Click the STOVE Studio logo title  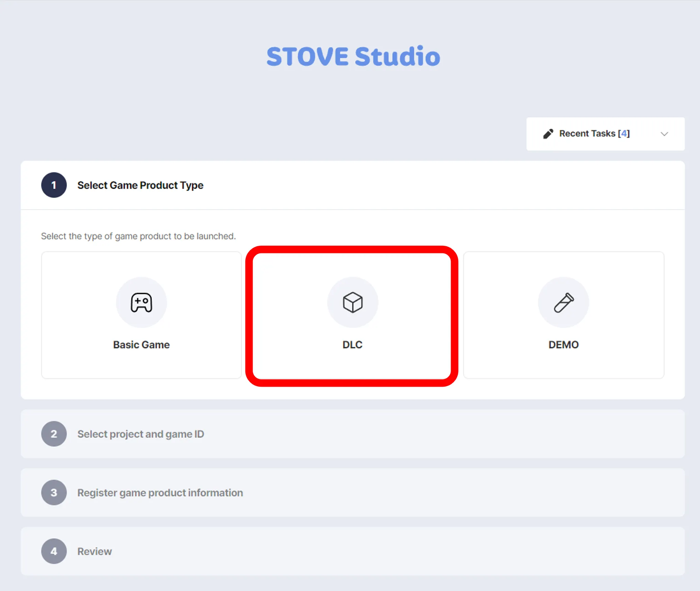(353, 56)
